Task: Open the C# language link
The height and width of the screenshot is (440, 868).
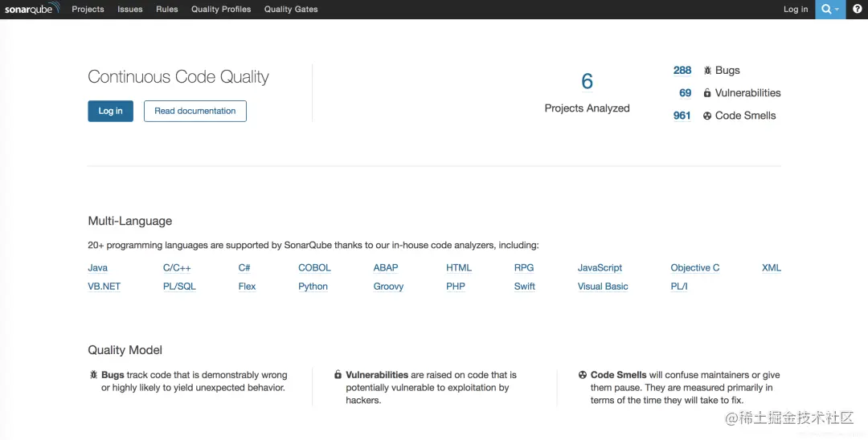Action: [244, 267]
